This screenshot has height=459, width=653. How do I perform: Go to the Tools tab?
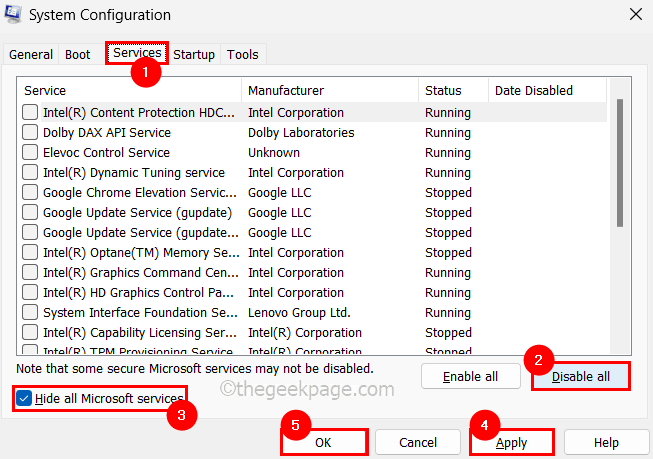[x=242, y=55]
